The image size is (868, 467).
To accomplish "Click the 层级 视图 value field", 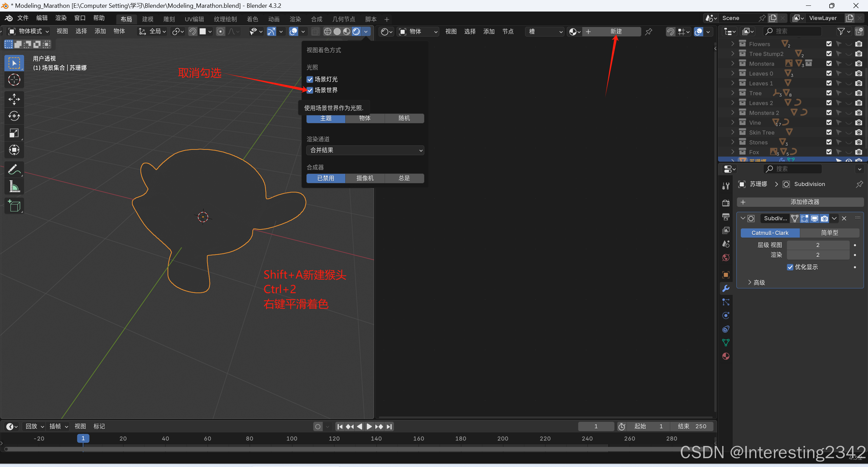I will tap(817, 245).
